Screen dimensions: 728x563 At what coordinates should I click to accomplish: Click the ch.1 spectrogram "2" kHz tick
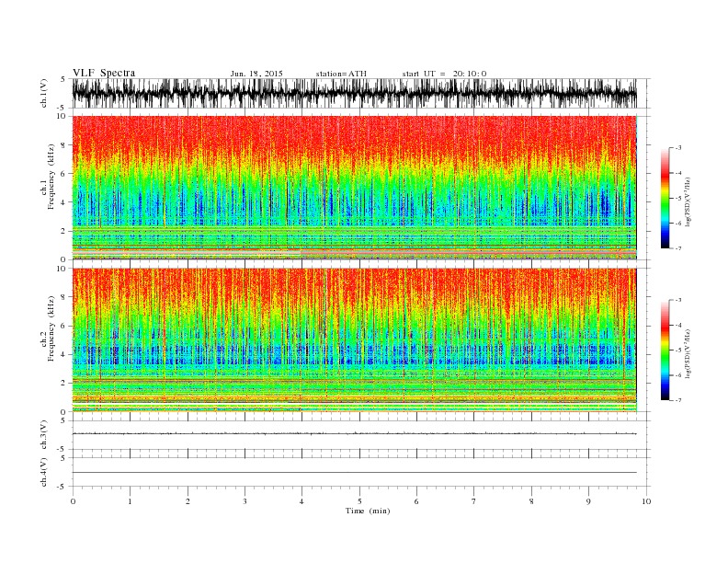pyautogui.click(x=64, y=231)
